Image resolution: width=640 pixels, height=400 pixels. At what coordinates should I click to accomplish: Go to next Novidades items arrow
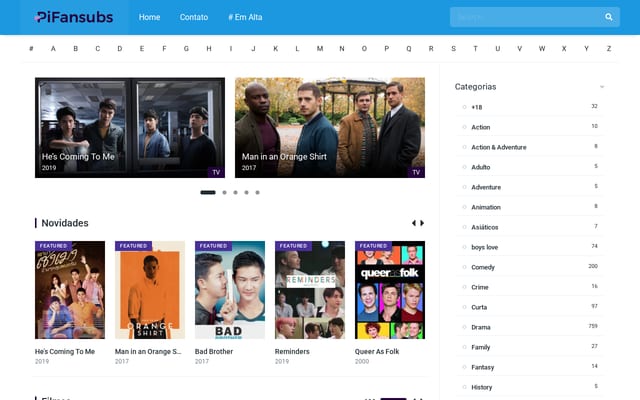tap(422, 223)
